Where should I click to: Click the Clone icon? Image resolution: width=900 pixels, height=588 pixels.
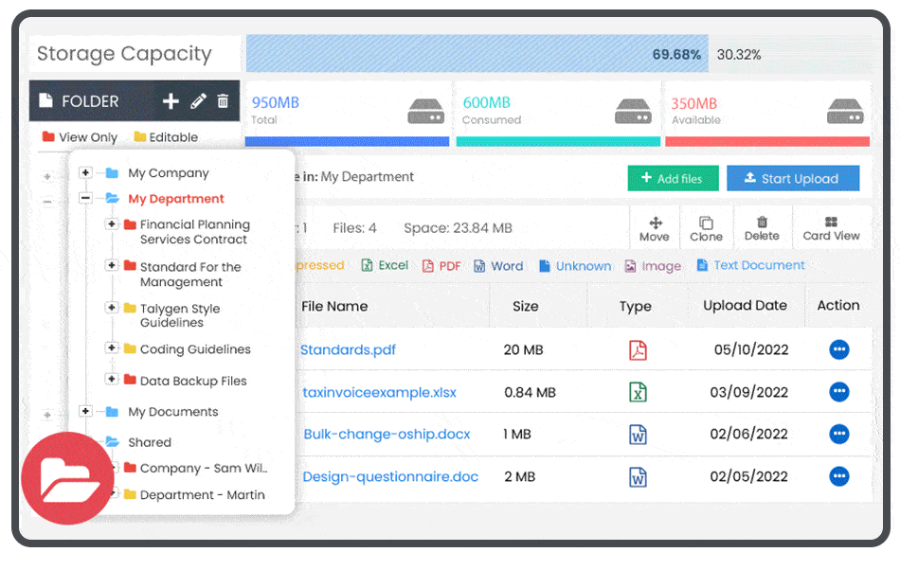706,226
